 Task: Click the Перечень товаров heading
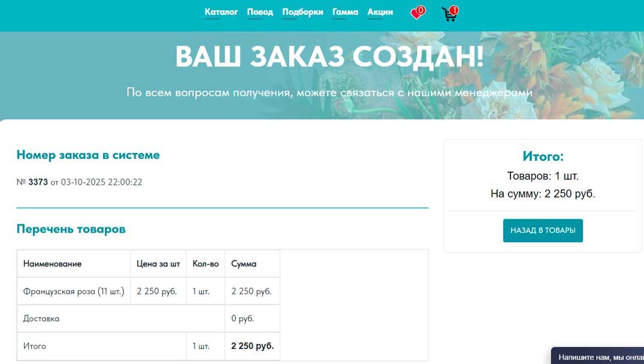click(x=71, y=229)
